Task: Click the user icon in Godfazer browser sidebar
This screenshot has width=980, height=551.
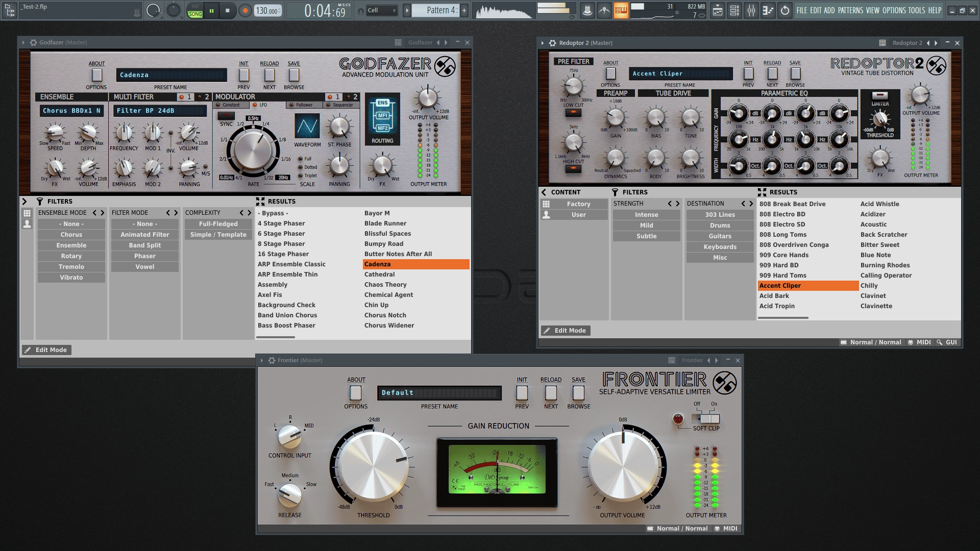Action: pyautogui.click(x=27, y=224)
